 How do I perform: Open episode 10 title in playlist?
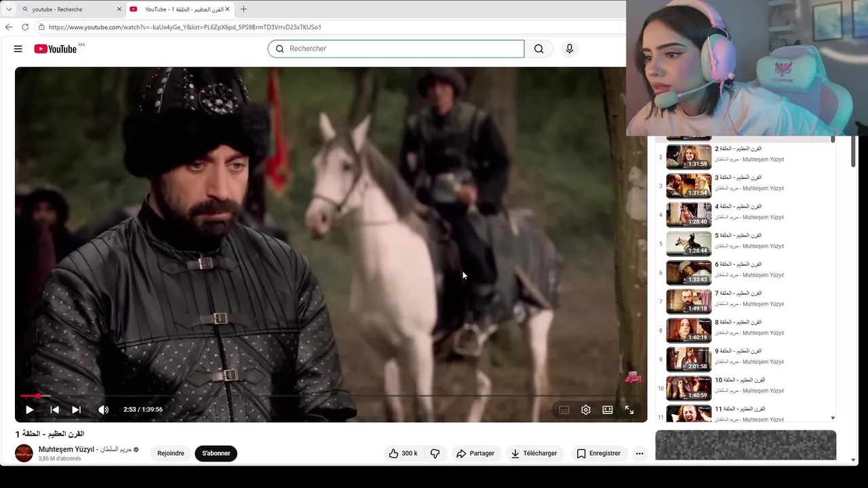[740, 380]
